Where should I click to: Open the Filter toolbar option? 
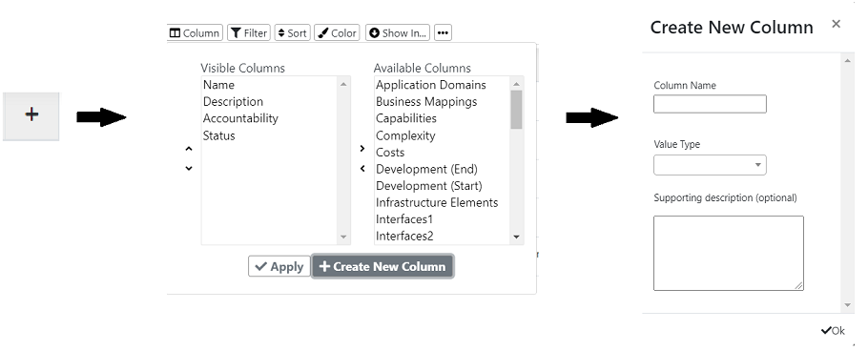[x=249, y=33]
